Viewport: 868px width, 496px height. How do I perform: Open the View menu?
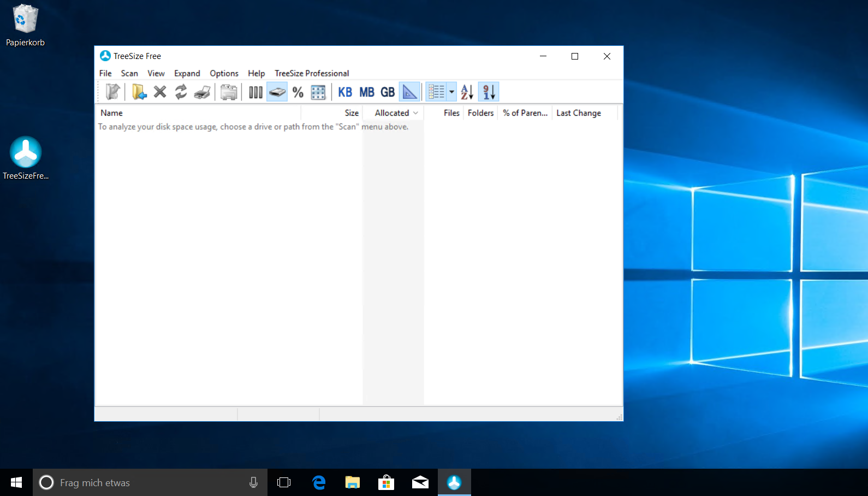click(x=156, y=73)
